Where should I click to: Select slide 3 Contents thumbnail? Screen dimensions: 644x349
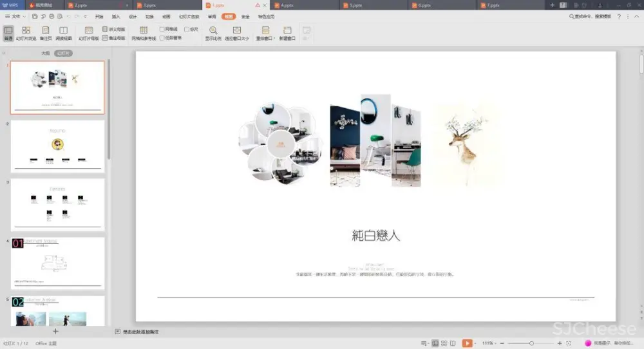pyautogui.click(x=57, y=205)
